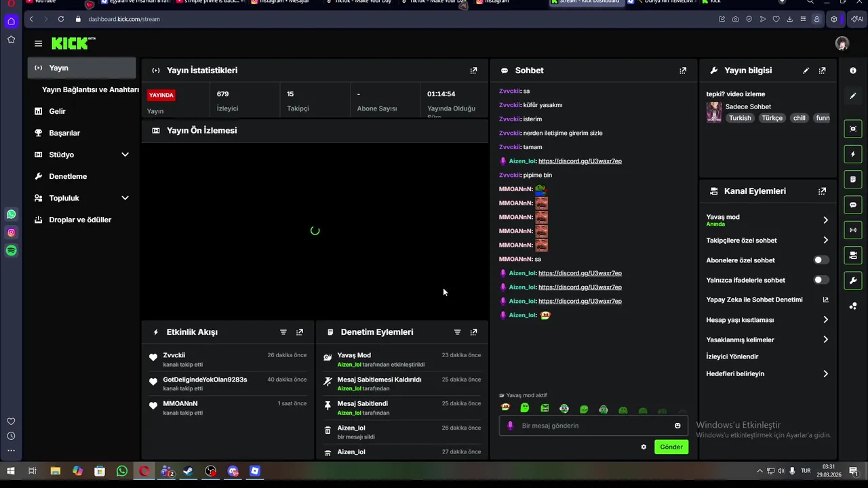The image size is (868, 488).
Task: Enable Yalnızca ifadelerle sohbet switch
Action: point(821,280)
